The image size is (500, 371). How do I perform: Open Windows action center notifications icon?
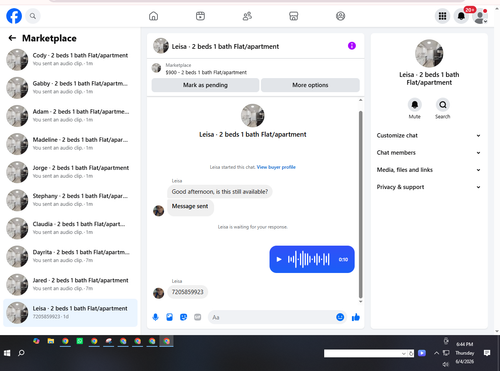487,353
